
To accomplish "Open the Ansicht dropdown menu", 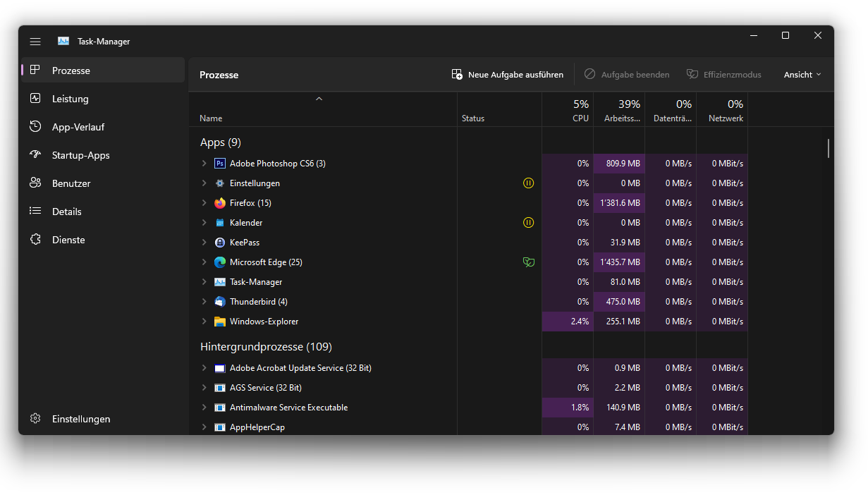I will click(802, 74).
